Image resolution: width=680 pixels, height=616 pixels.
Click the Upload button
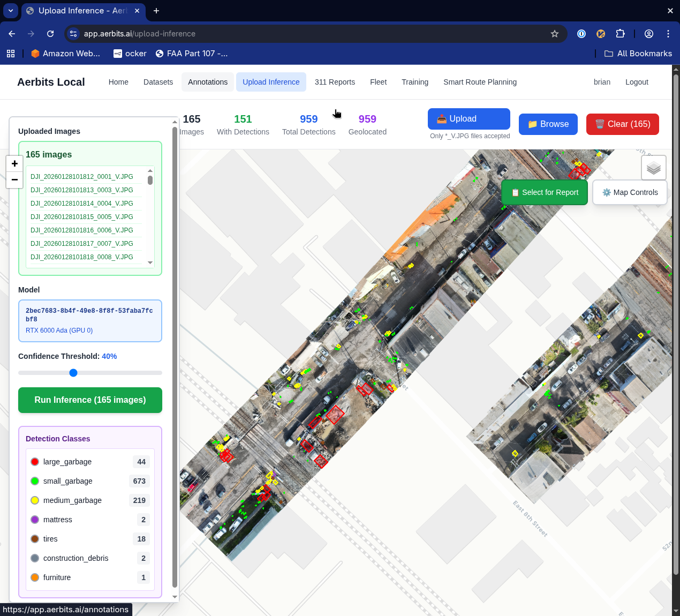pos(469,118)
